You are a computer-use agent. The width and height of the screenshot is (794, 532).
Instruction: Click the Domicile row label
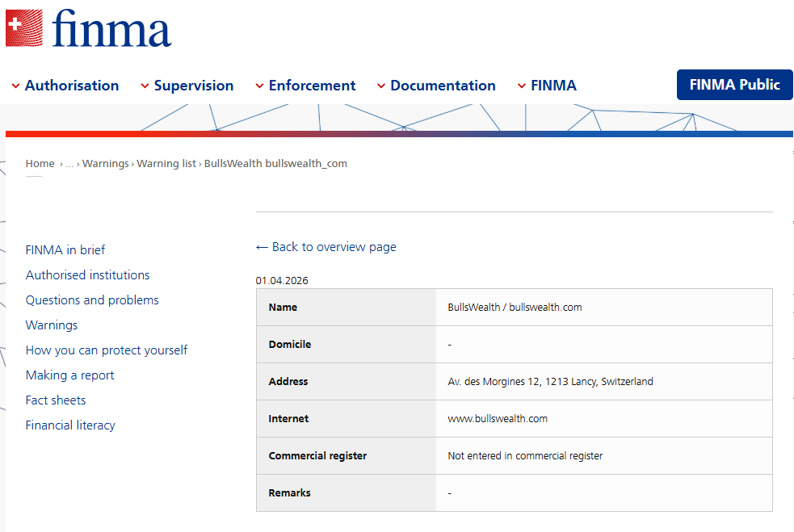click(x=290, y=344)
